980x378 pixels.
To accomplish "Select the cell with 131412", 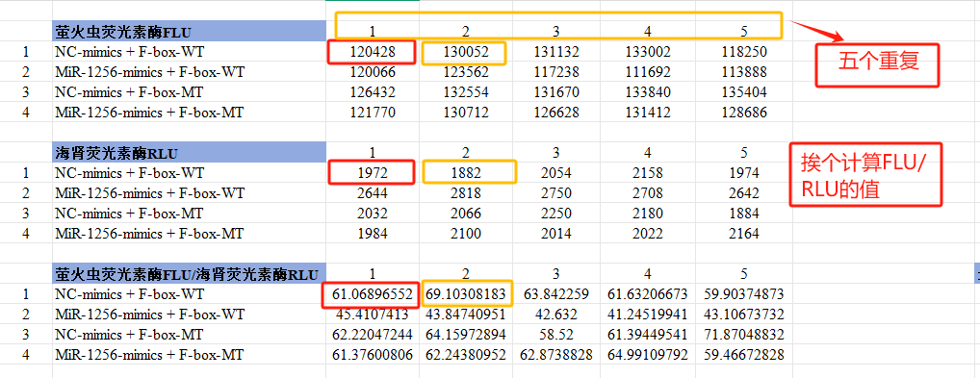I will pos(648,113).
